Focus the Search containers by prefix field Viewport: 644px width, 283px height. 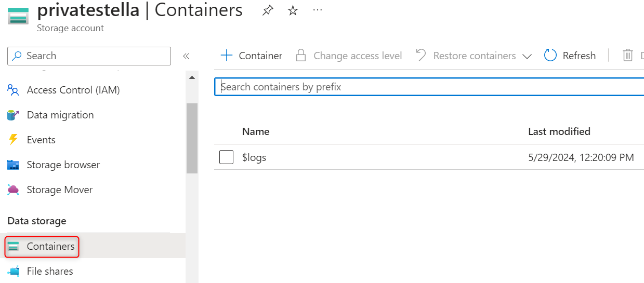(429, 87)
